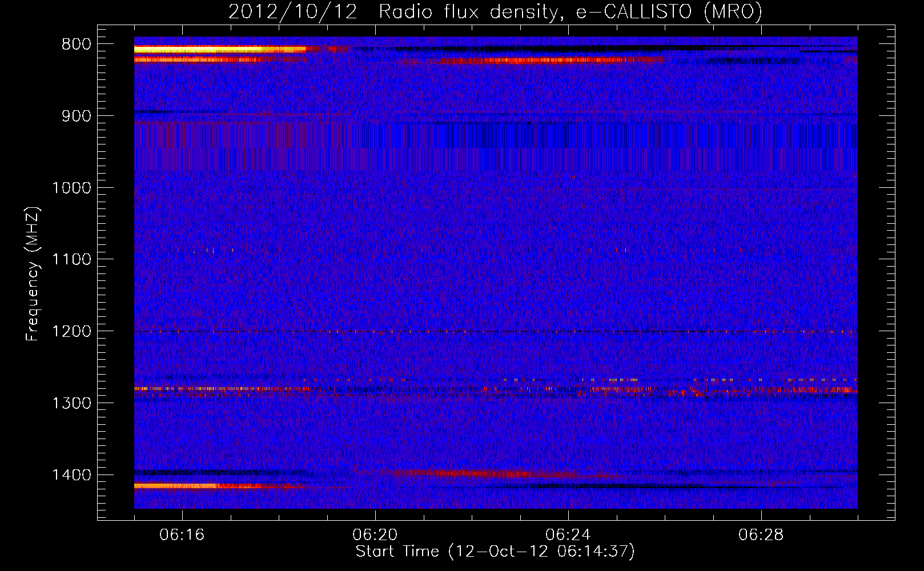Click the plot title 2012/10/12 Radio flux density

click(495, 11)
